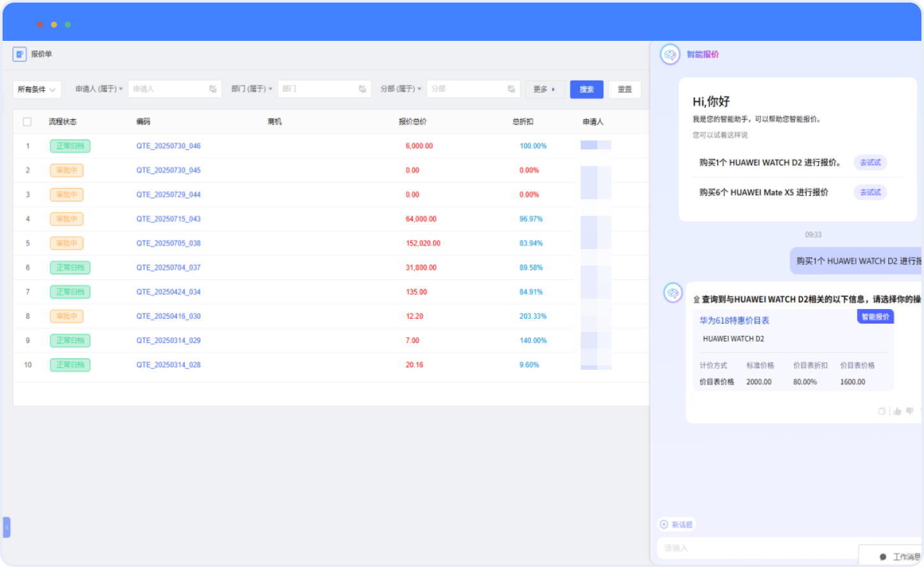Open quote QTE_20250730_046 link
The image size is (924, 567).
coord(168,146)
